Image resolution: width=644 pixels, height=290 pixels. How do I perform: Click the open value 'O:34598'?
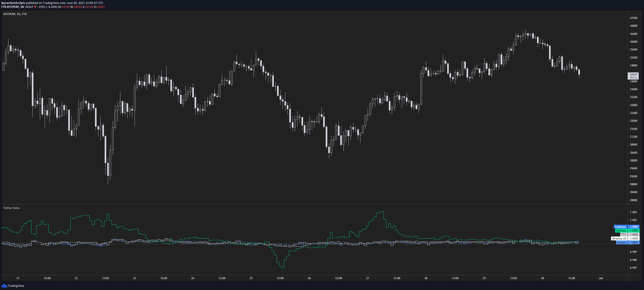point(64,7)
